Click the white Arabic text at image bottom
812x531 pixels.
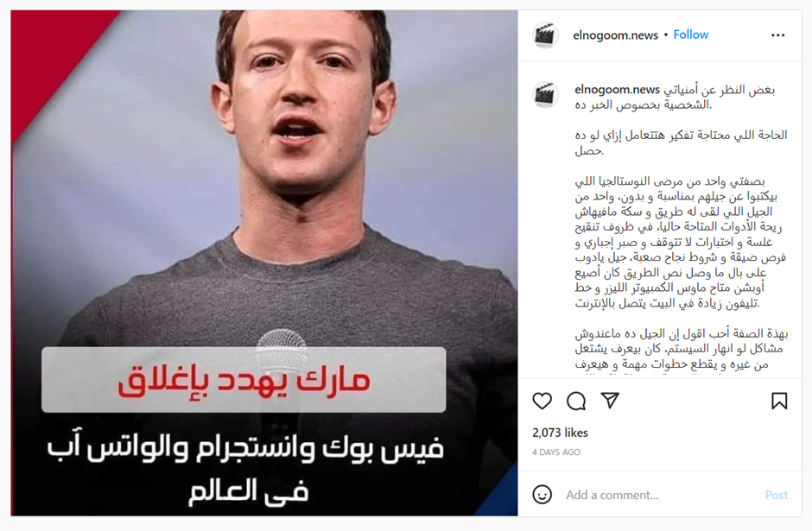(246, 470)
